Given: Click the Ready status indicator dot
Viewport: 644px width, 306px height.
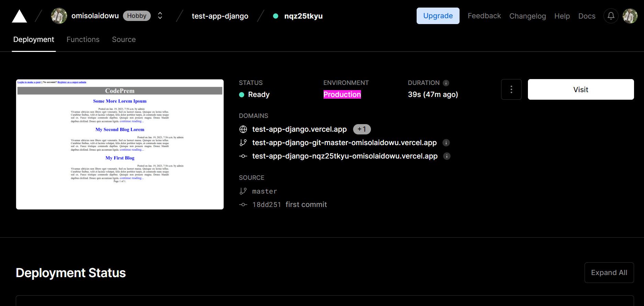Looking at the screenshot, I should pos(242,95).
